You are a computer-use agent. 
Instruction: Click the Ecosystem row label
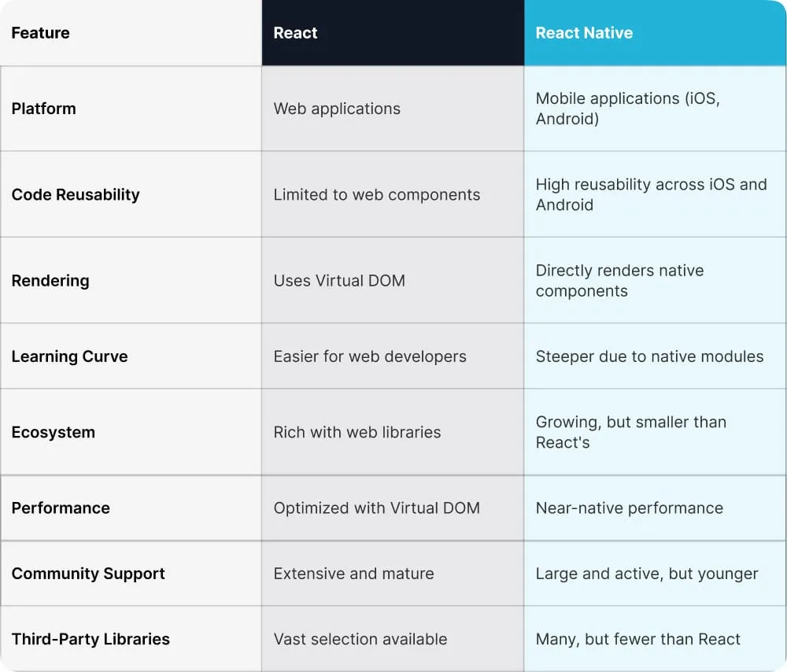54,432
